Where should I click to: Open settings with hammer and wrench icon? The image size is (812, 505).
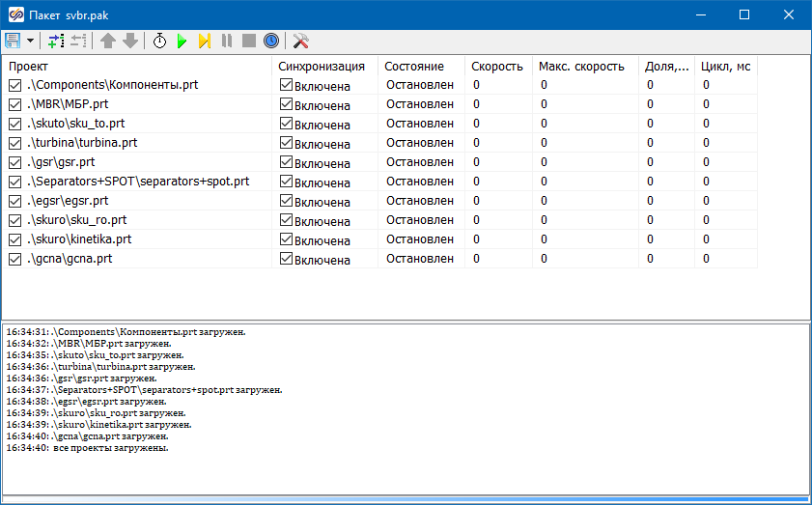tap(300, 41)
